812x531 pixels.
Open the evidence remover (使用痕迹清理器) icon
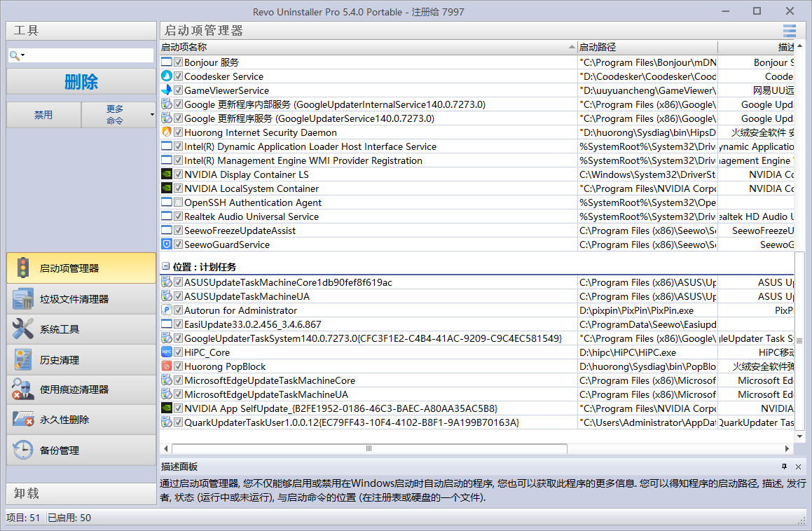click(22, 389)
